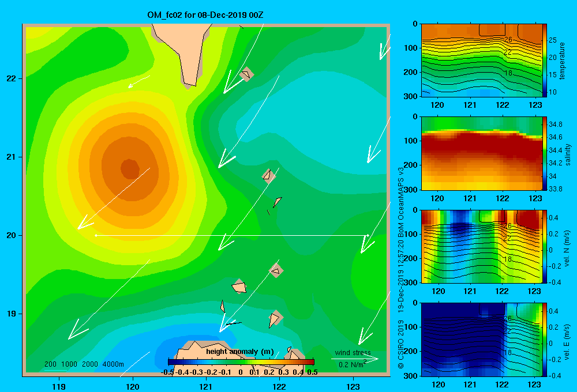This screenshot has height=392, width=577.
Task: Click the vel. N panel's color bar
Action: pyautogui.click(x=545, y=246)
